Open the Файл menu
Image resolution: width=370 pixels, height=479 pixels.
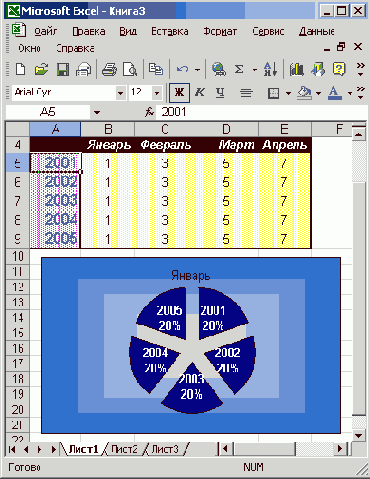click(x=46, y=31)
